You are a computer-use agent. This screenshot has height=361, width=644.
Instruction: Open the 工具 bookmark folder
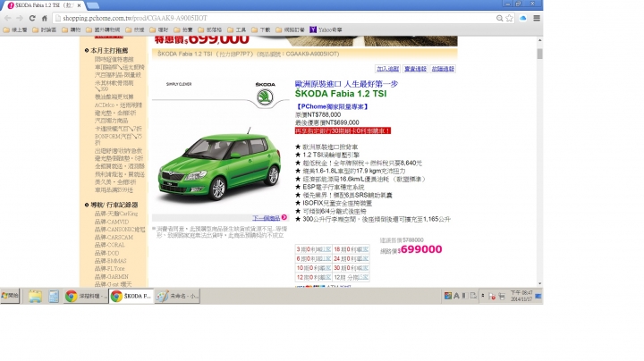point(236,29)
